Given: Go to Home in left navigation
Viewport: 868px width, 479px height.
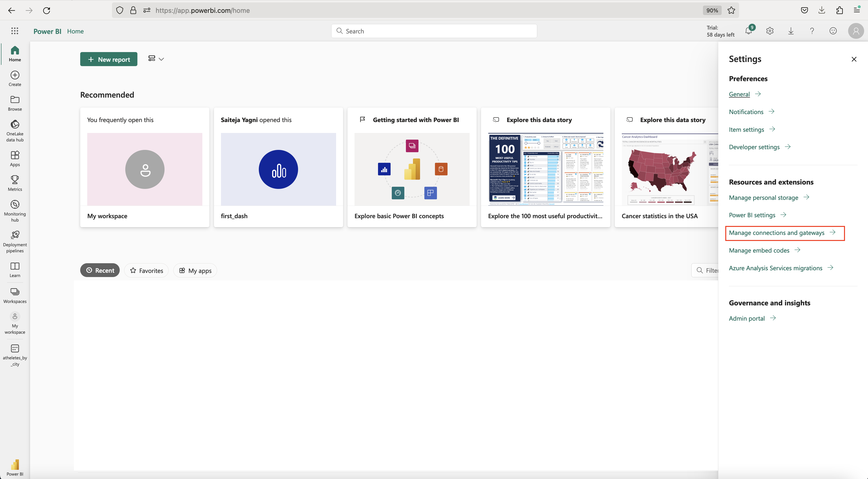Looking at the screenshot, I should [x=15, y=54].
